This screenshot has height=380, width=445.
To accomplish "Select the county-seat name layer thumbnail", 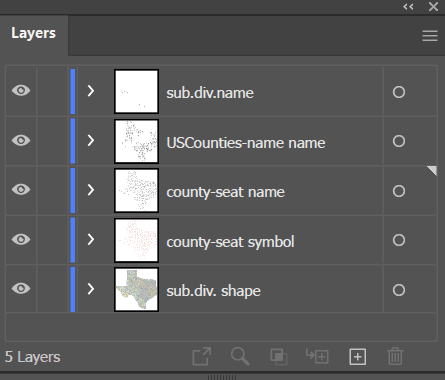I will (x=136, y=190).
